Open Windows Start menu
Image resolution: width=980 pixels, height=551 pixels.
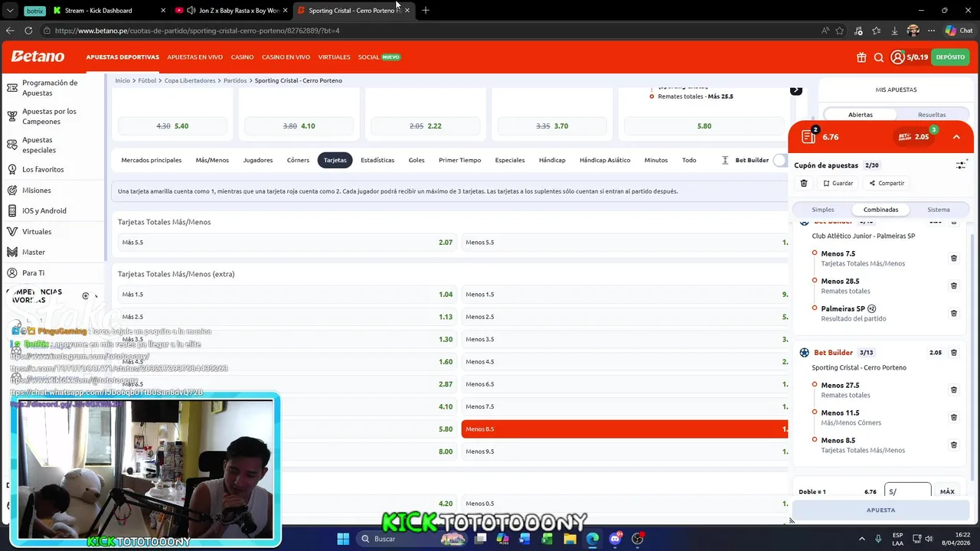point(343,539)
